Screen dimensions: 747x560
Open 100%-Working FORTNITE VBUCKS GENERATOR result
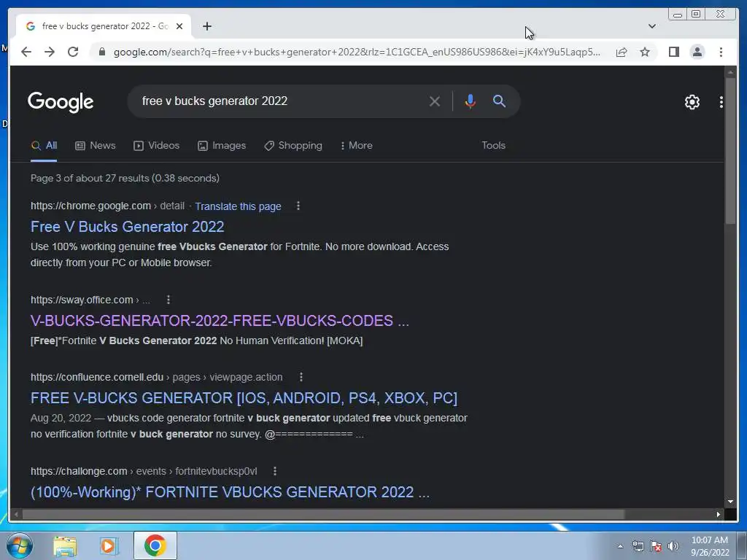tap(230, 492)
